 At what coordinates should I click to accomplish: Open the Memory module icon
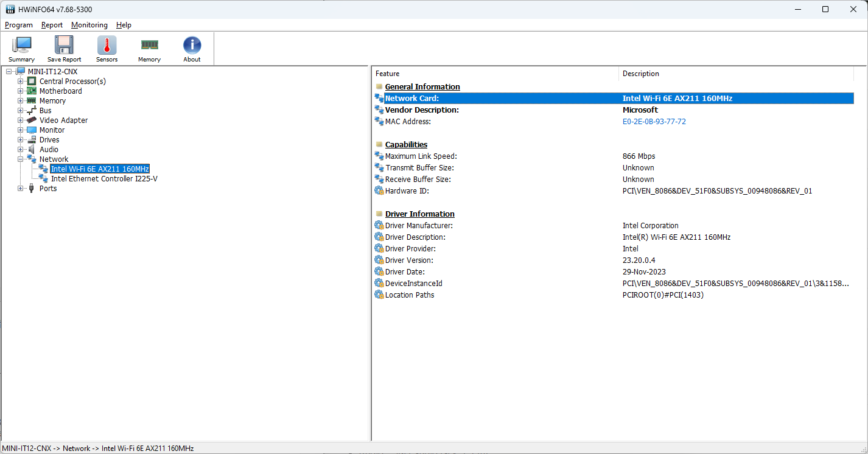coord(149,44)
